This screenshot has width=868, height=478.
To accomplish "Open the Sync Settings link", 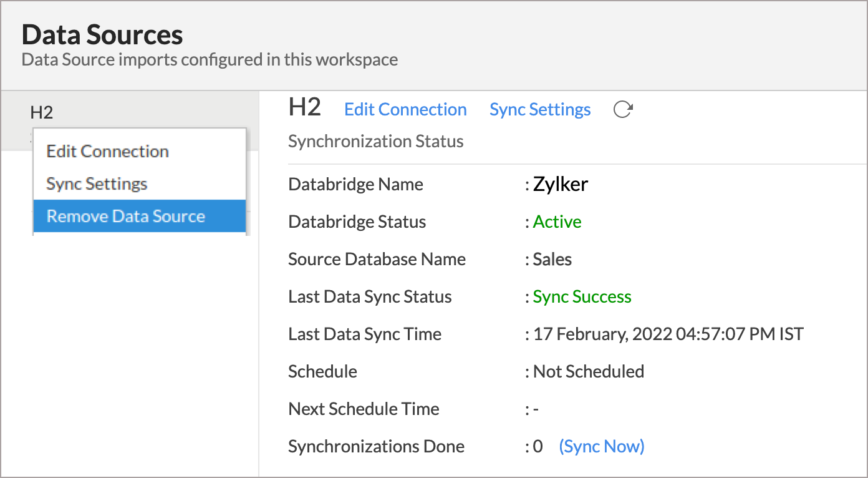I will pyautogui.click(x=540, y=109).
